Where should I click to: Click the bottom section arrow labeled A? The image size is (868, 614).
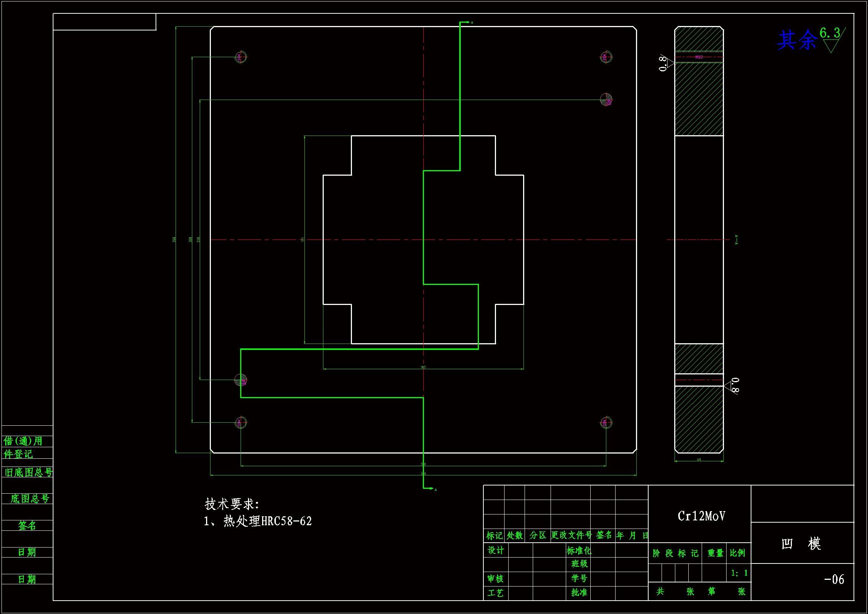pyautogui.click(x=431, y=489)
